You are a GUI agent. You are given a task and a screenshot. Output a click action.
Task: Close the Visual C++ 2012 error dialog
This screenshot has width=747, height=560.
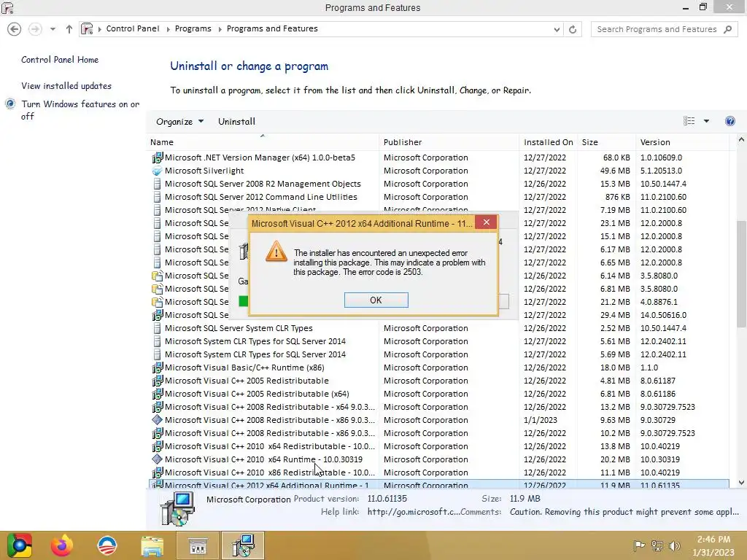(x=486, y=222)
